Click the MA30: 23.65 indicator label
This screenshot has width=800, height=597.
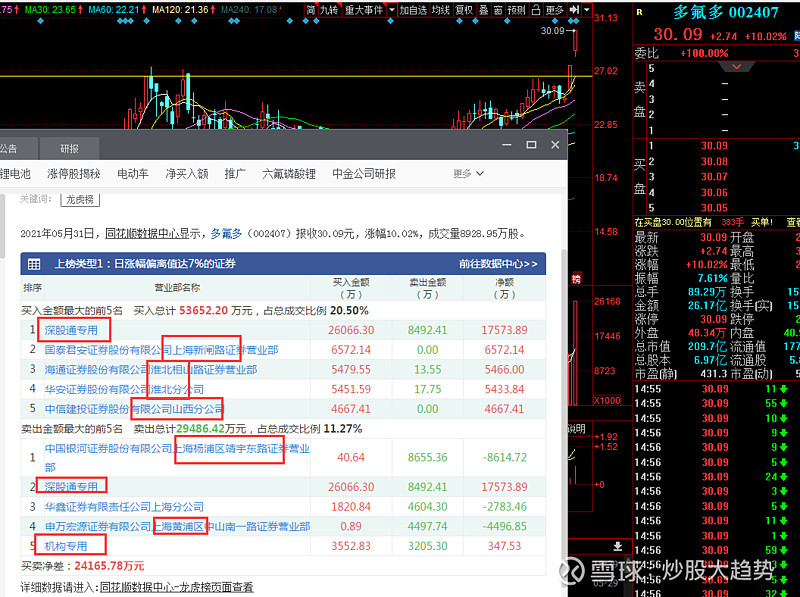pos(54,10)
